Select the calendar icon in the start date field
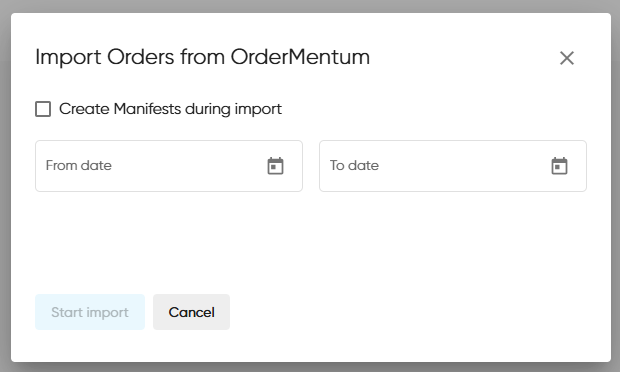Image resolution: width=620 pixels, height=372 pixels. (x=275, y=166)
